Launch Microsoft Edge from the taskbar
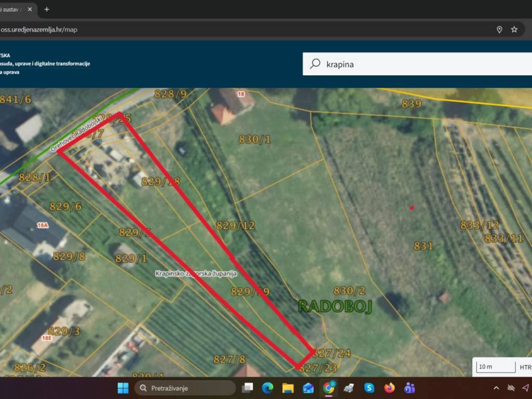Screen dimensions: 532x399 [268, 388]
